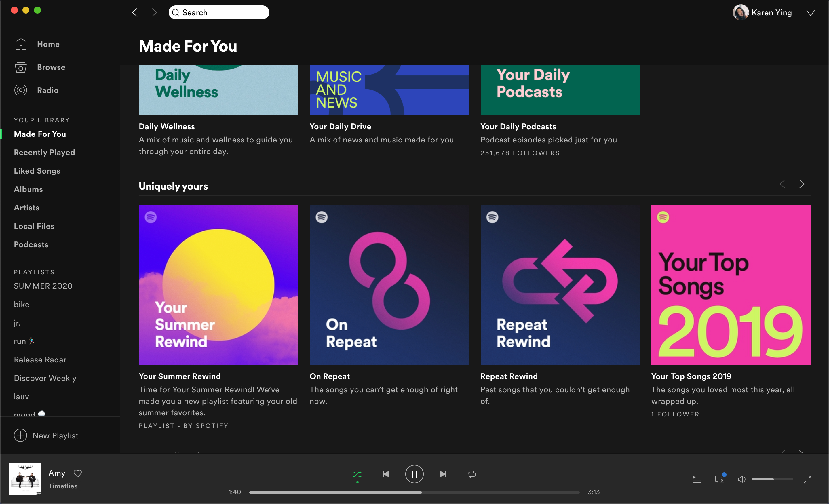Enter full screen with the expand icon
This screenshot has width=829, height=504.
pos(807,480)
